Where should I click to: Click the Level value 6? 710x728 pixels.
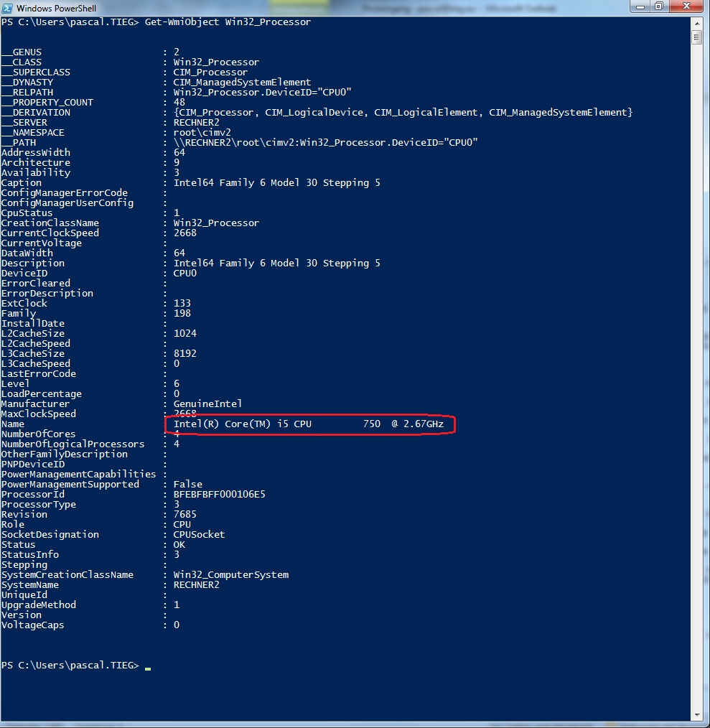(177, 384)
